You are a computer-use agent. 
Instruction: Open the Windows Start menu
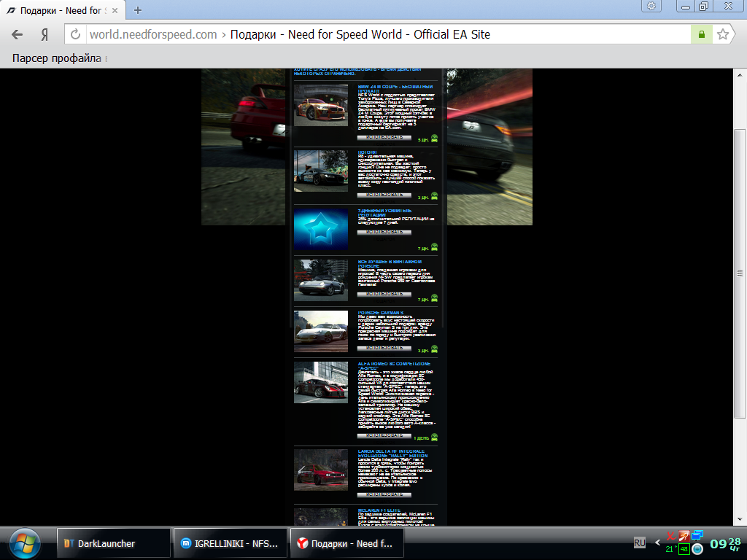(x=24, y=543)
